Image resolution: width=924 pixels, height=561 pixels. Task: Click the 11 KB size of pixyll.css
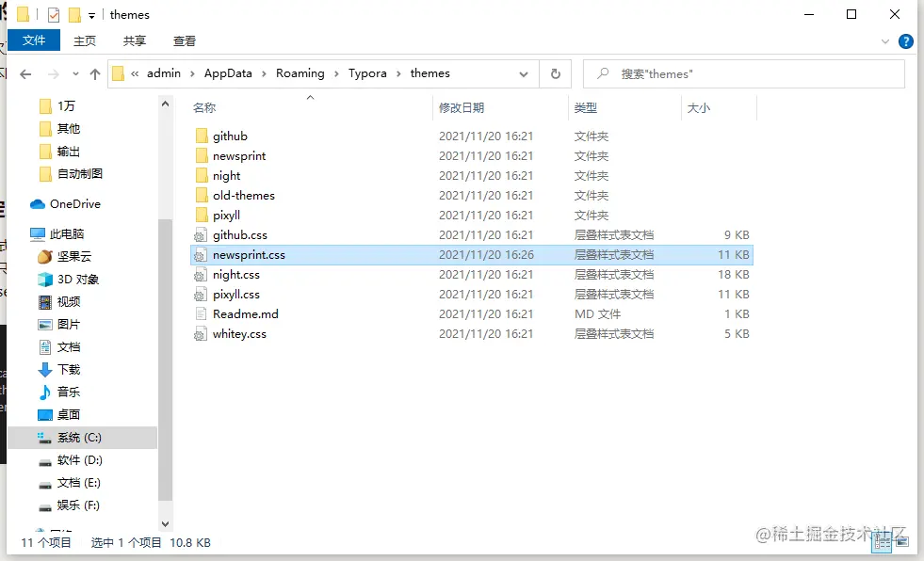(x=733, y=295)
